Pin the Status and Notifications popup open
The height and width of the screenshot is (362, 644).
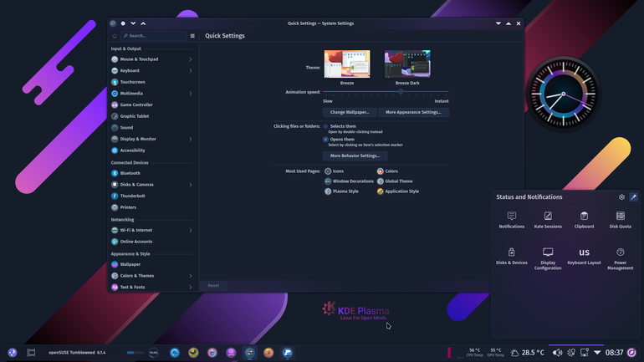coord(633,197)
